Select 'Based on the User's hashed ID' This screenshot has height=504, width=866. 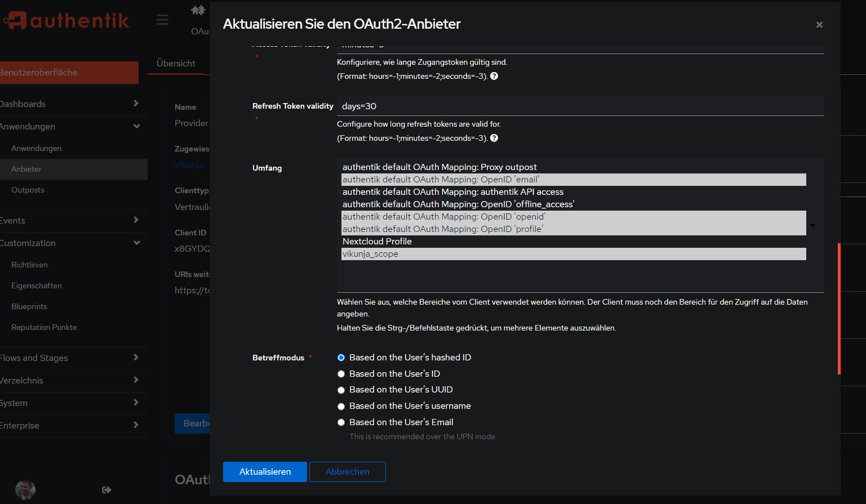341,358
